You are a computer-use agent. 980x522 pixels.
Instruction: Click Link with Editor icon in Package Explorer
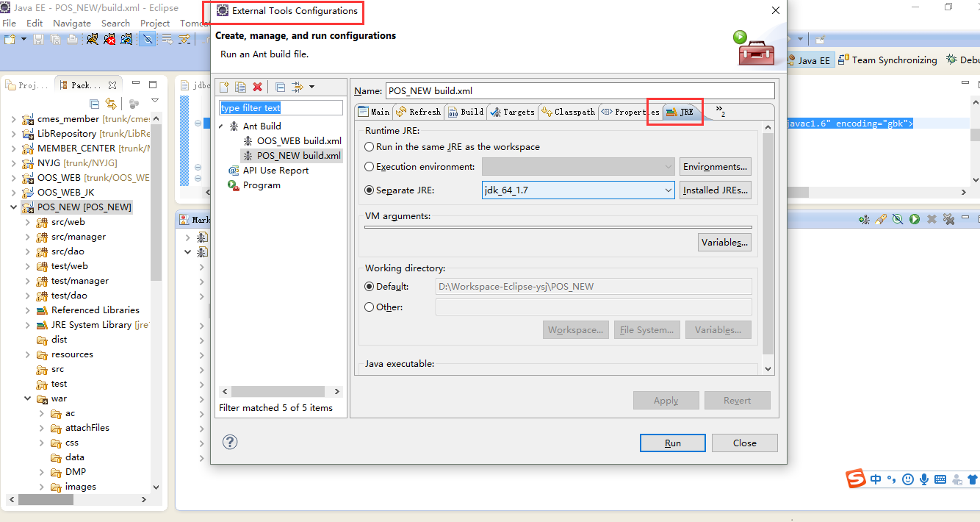pos(110,104)
